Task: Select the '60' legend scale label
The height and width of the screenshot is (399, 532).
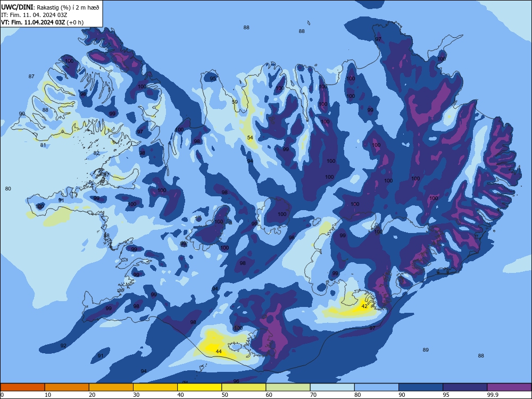Action: [x=269, y=395]
